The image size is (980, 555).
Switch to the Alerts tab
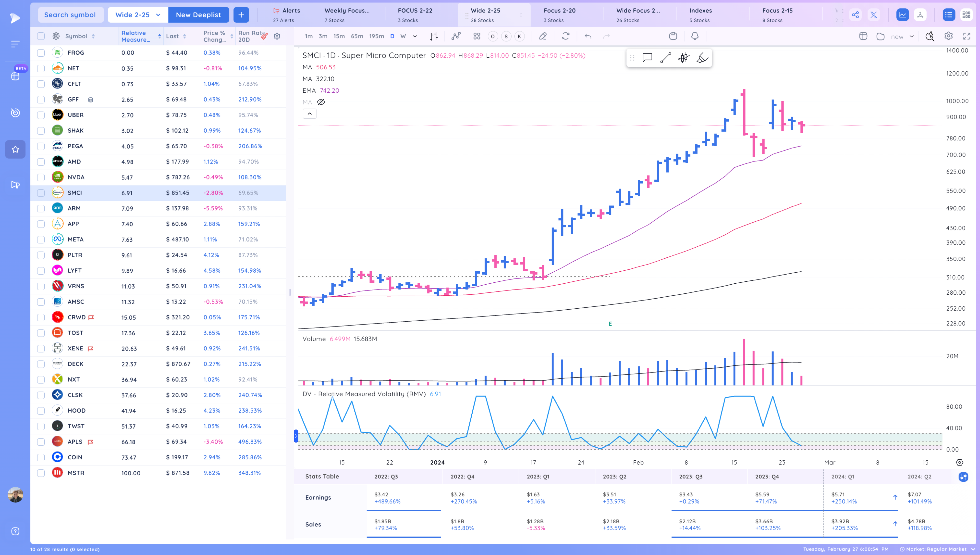click(286, 15)
